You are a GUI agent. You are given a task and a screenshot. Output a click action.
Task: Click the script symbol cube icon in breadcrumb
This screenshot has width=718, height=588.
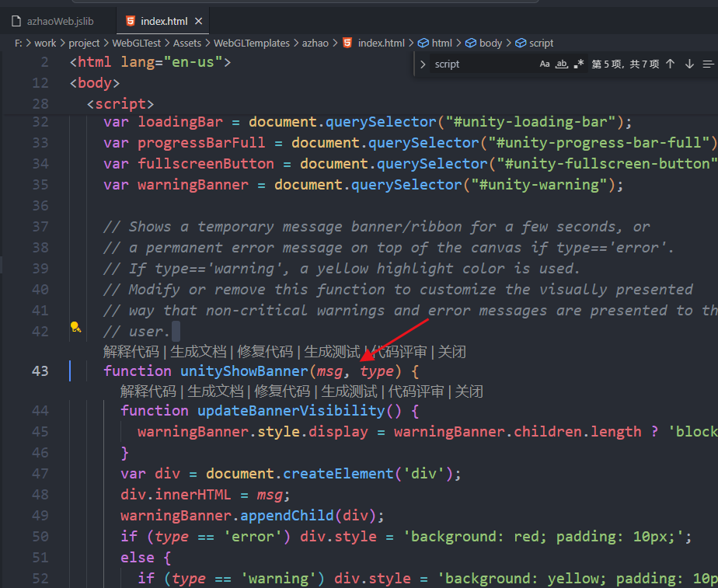(521, 43)
